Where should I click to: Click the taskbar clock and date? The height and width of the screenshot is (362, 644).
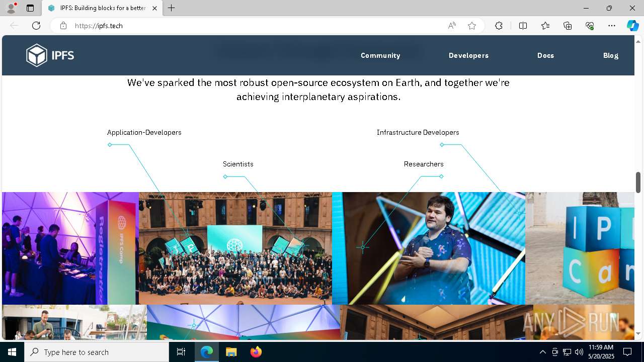click(601, 352)
